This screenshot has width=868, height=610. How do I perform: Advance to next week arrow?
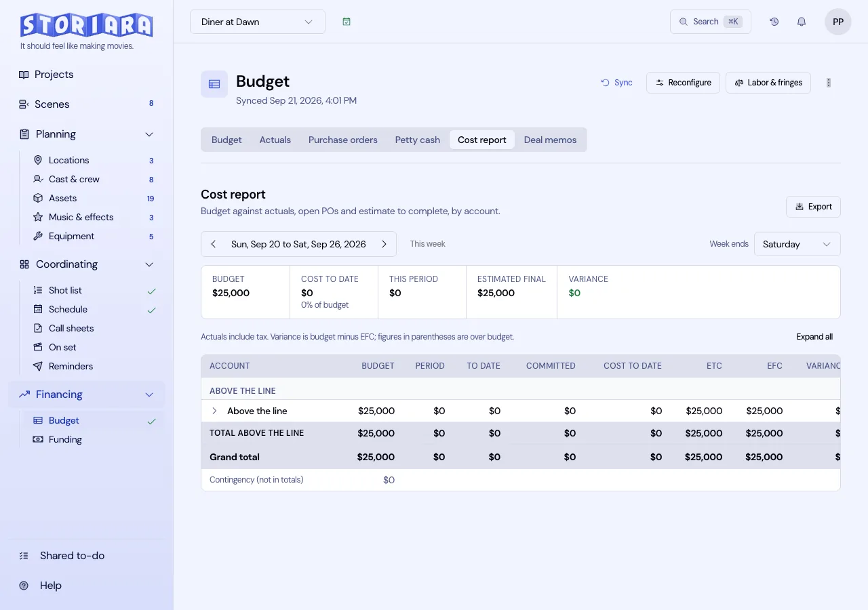click(384, 244)
